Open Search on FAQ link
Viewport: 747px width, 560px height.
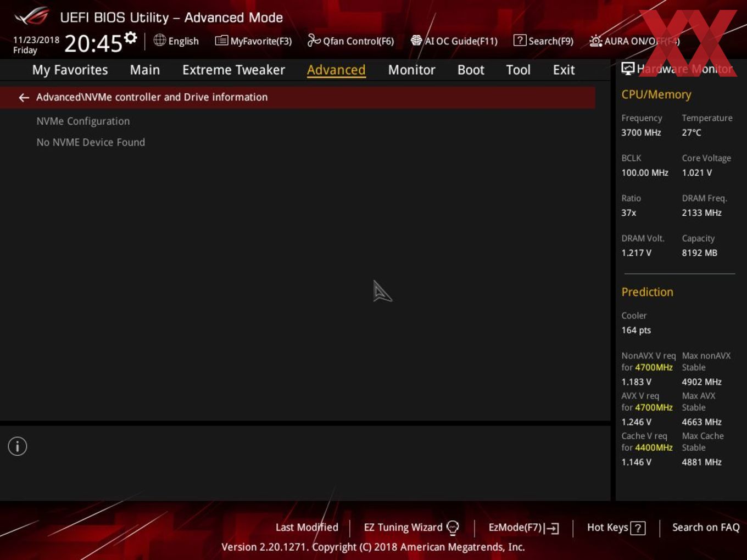coord(706,528)
